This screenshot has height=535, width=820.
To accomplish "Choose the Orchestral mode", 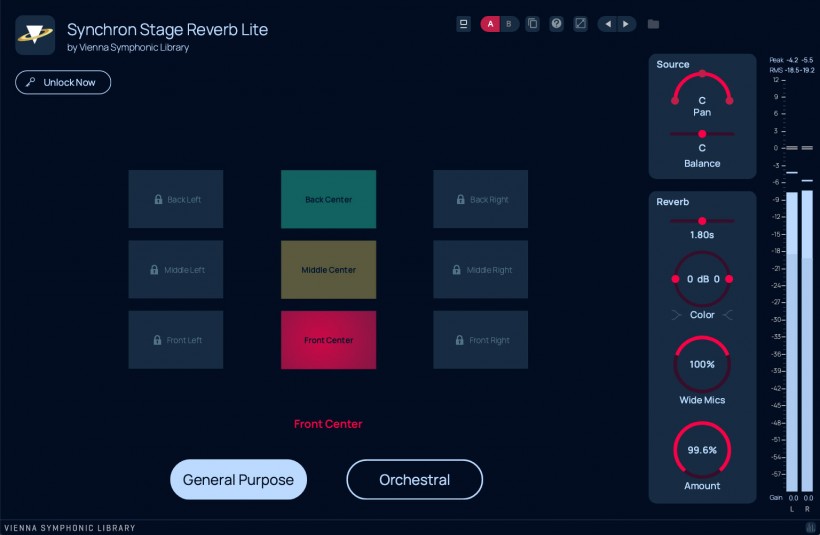I will (415, 480).
